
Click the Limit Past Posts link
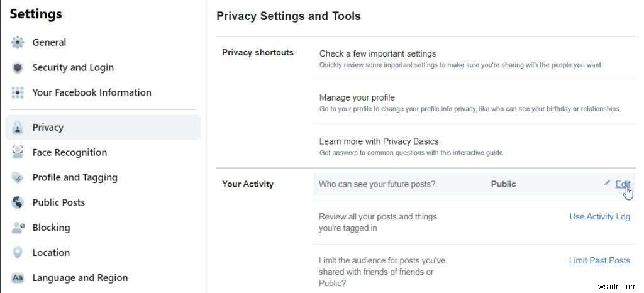pyautogui.click(x=599, y=260)
